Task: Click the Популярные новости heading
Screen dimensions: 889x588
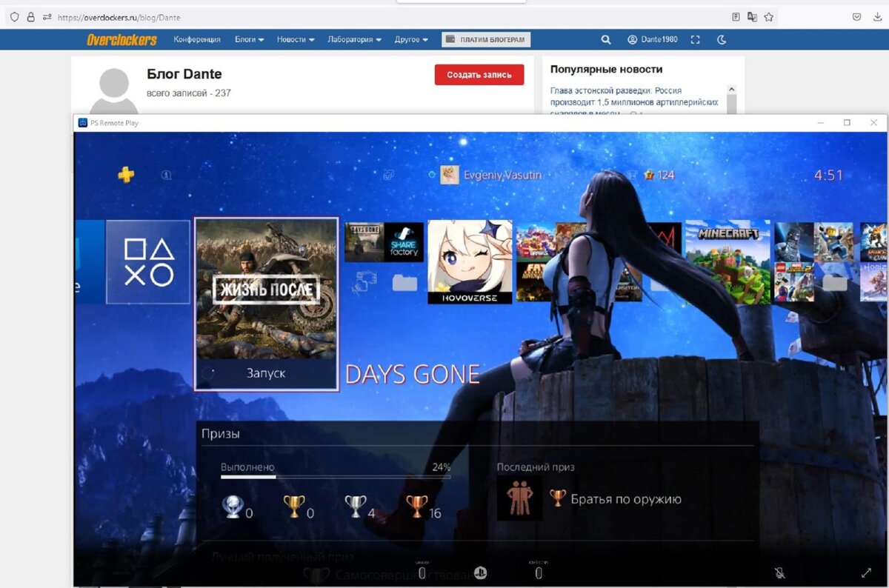Action: tap(606, 69)
